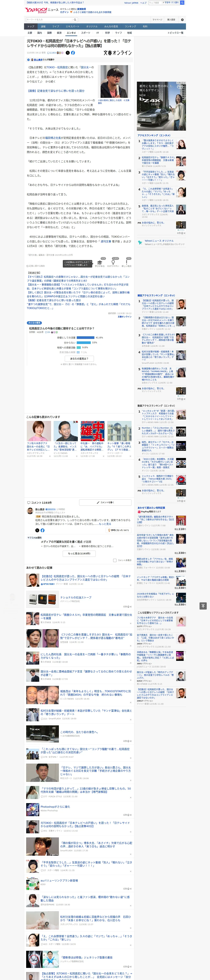Click commenter 影山貴彦 avatar in comments

coord(30,511)
